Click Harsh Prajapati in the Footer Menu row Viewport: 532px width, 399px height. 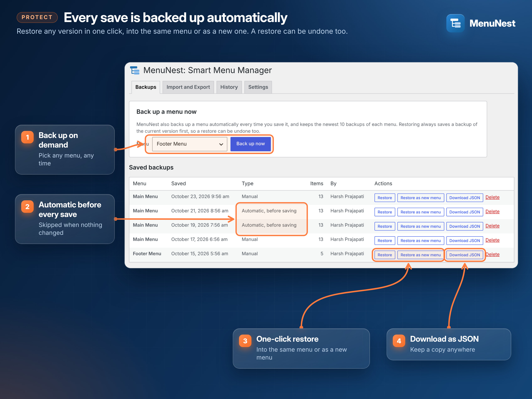pos(347,254)
